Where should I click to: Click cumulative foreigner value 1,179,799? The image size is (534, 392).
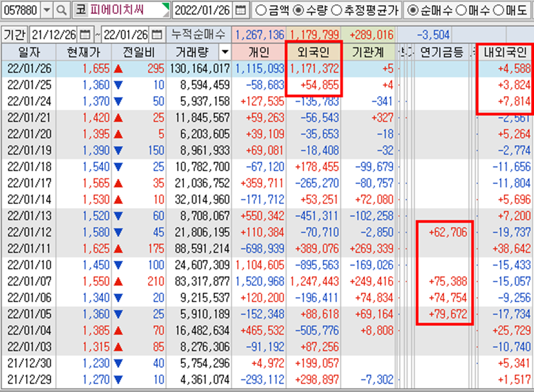314,35
